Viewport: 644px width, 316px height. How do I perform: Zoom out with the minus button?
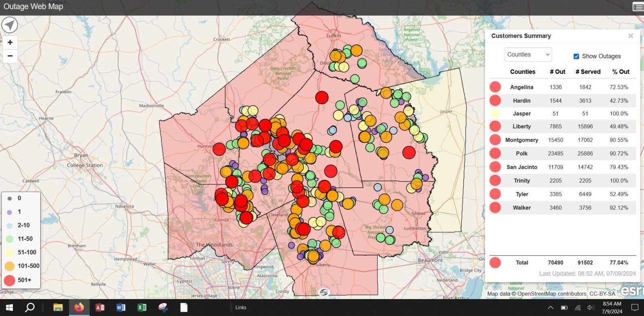tap(10, 56)
